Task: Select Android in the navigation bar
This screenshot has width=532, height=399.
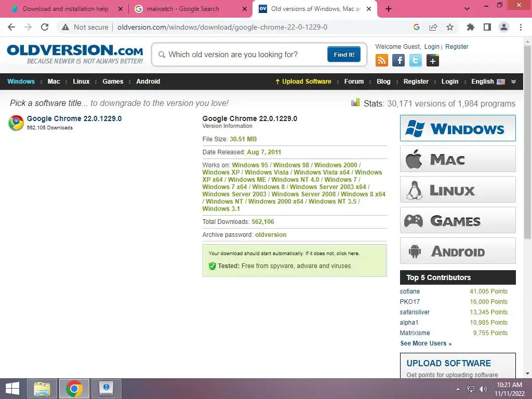Action: coord(148,82)
